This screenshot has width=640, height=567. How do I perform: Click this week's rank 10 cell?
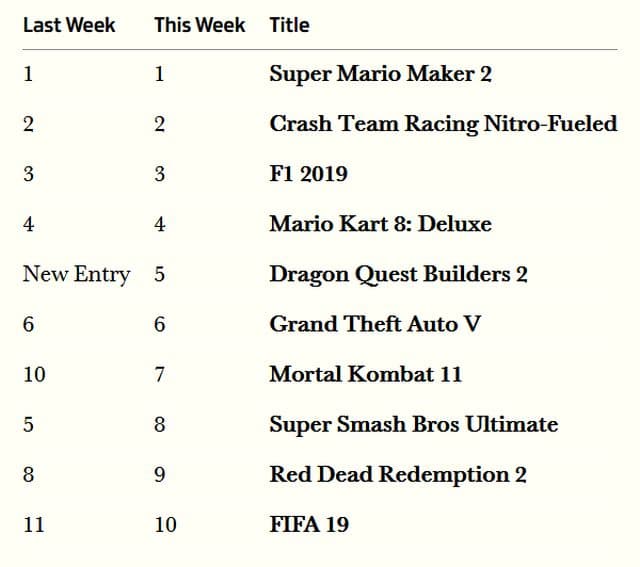(165, 524)
